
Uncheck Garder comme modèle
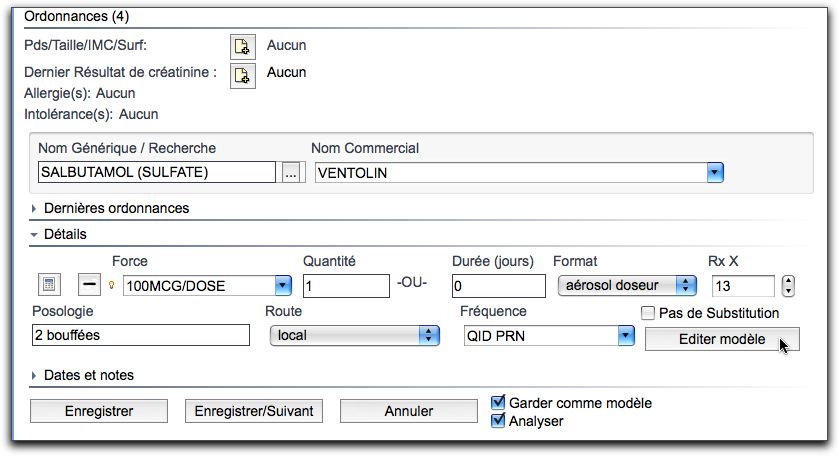(498, 402)
